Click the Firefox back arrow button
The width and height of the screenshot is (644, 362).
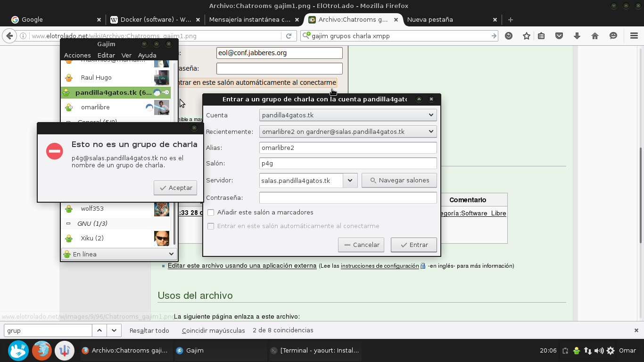point(8,36)
